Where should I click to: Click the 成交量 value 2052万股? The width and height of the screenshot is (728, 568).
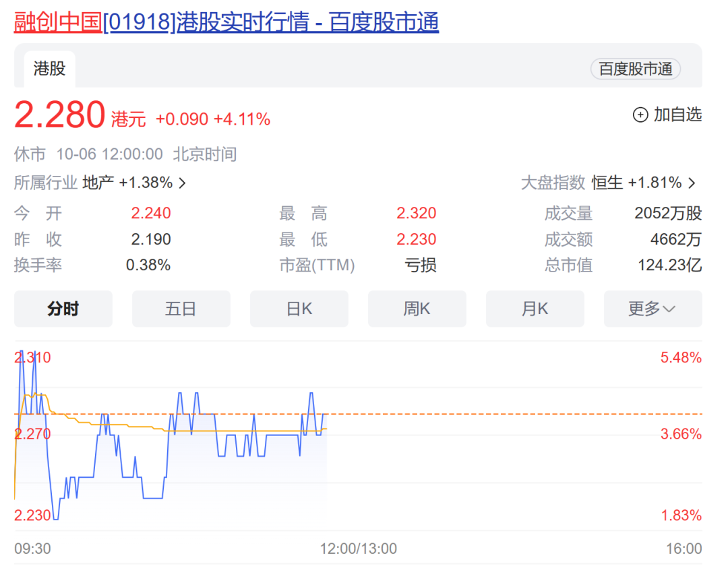pos(668,213)
